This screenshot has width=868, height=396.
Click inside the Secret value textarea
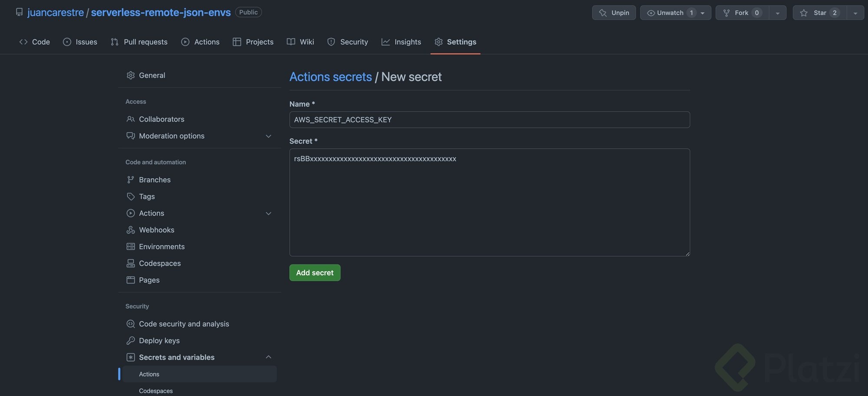coord(490,202)
